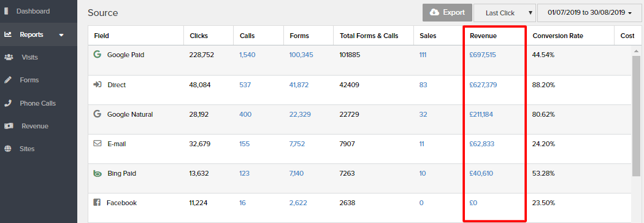
Task: Click the Dashboard sidebar icon
Action: (x=6, y=11)
